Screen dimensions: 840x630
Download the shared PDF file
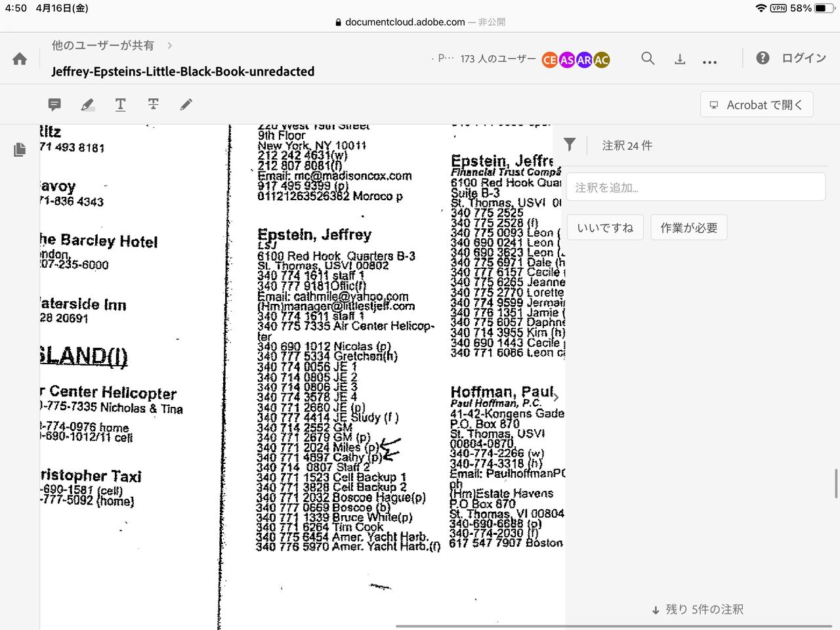680,59
